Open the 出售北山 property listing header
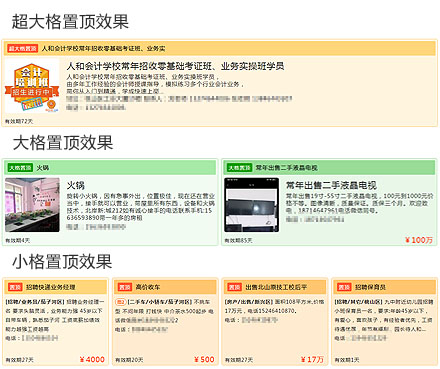 (x=276, y=287)
